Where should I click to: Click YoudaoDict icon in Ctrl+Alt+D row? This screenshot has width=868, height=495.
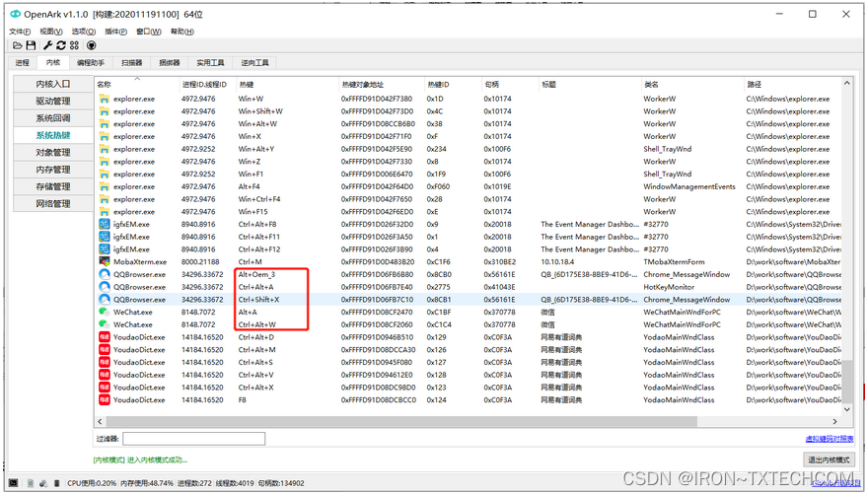tap(105, 336)
